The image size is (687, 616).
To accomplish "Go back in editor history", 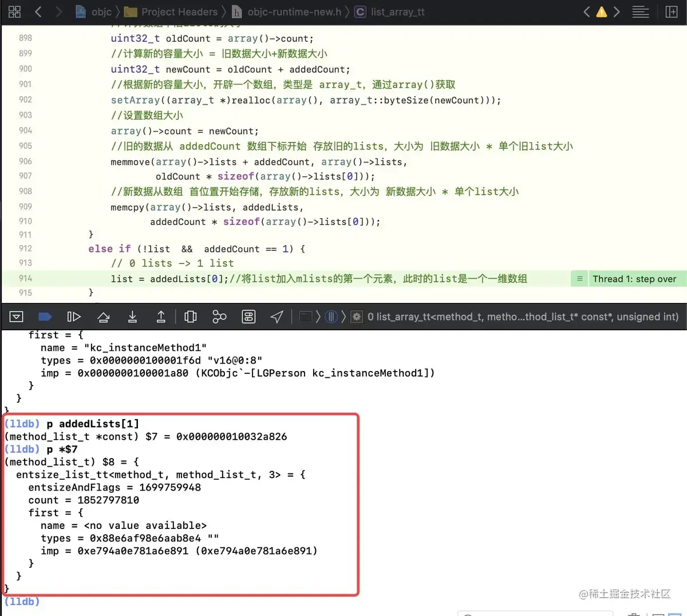I will pos(38,11).
